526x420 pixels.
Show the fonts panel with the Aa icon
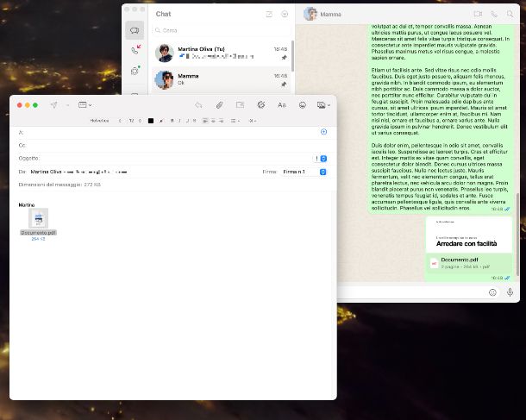[x=281, y=104]
